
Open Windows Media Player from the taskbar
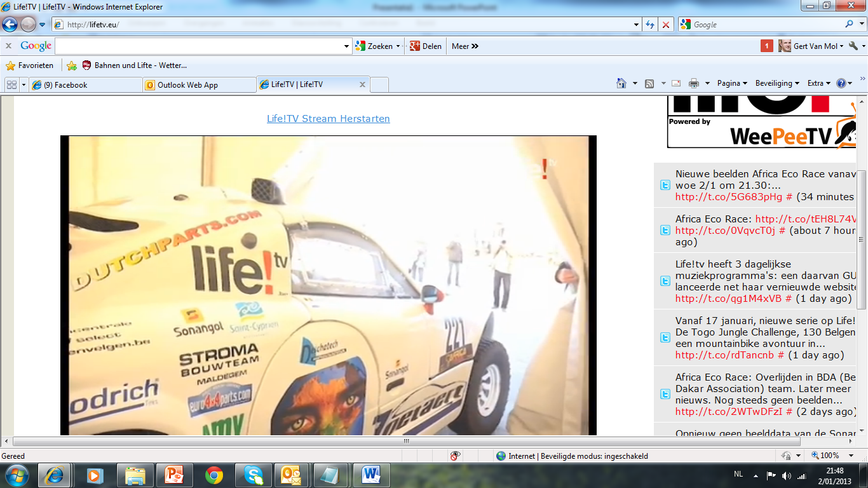click(x=95, y=475)
